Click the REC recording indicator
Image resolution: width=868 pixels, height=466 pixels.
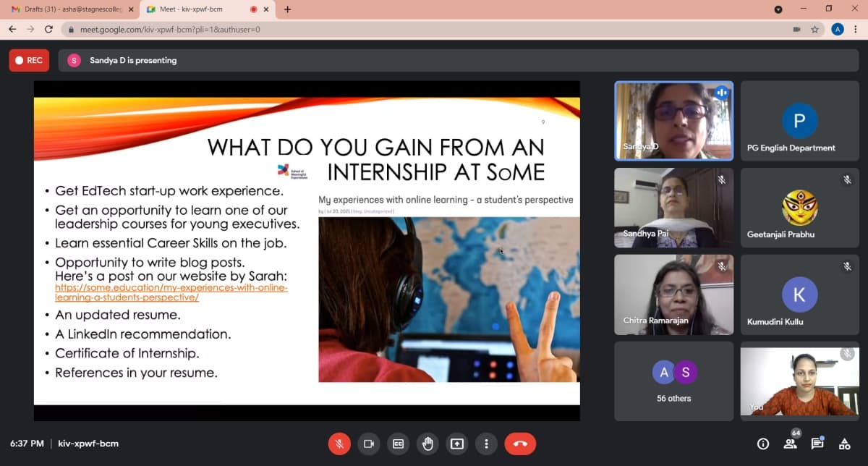(29, 61)
